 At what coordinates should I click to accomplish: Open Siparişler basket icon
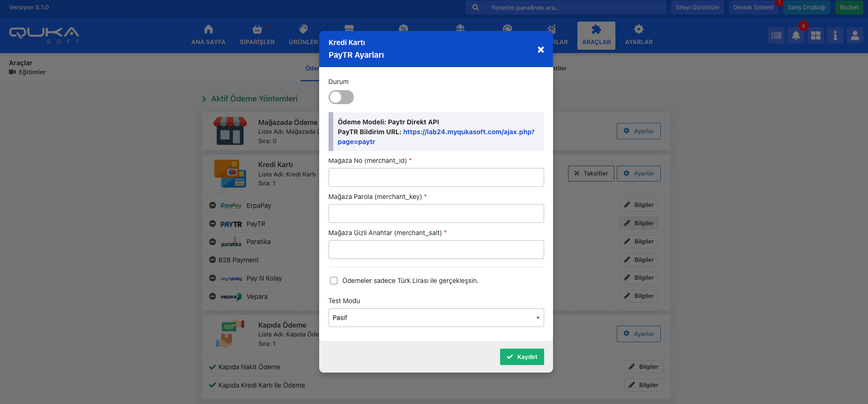click(257, 30)
